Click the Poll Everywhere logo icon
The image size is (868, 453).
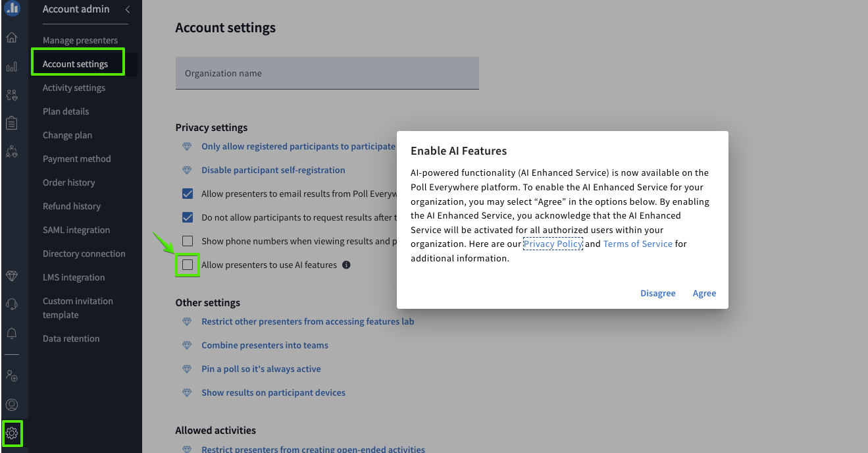[x=12, y=9]
